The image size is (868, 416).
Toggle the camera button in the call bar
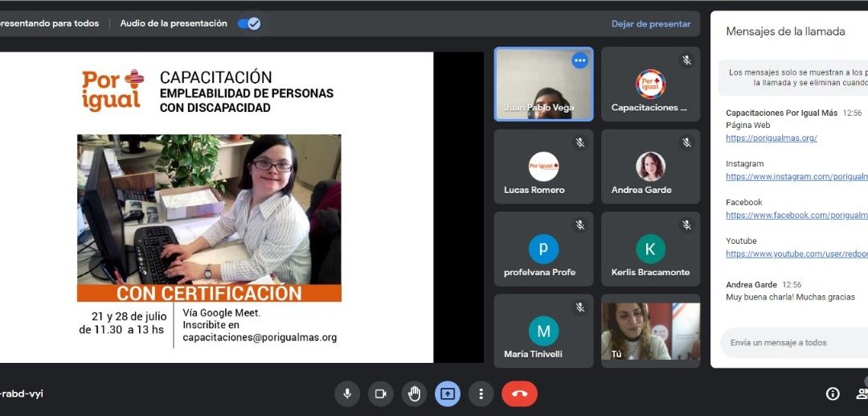coord(381,393)
